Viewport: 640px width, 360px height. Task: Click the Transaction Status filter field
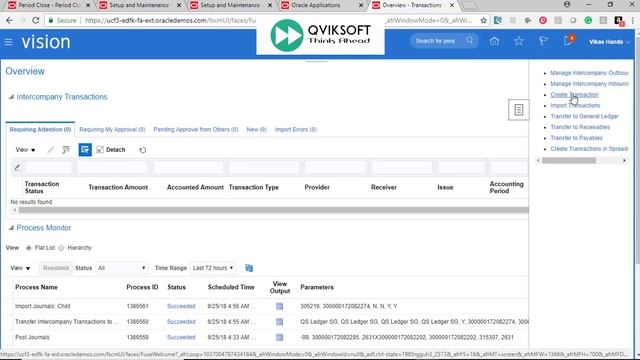pos(48,167)
